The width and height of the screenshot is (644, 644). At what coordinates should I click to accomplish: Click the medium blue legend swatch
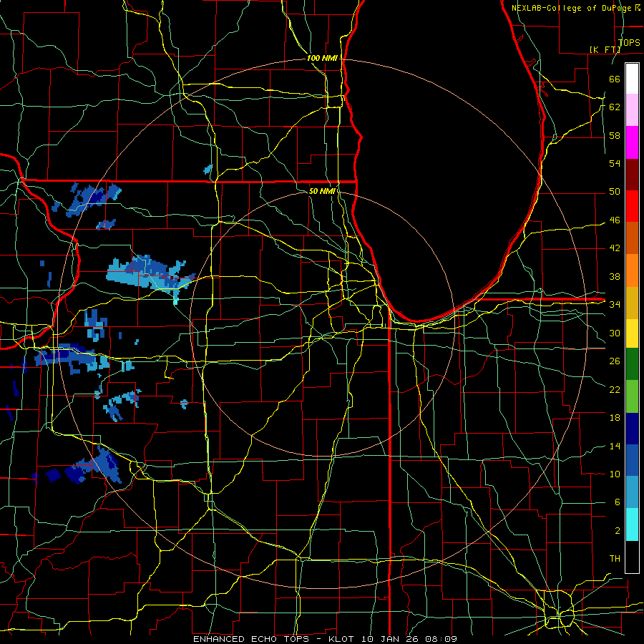632,460
